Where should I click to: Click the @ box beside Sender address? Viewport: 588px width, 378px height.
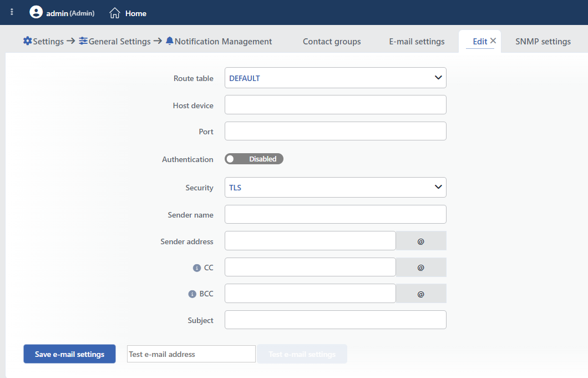(421, 240)
